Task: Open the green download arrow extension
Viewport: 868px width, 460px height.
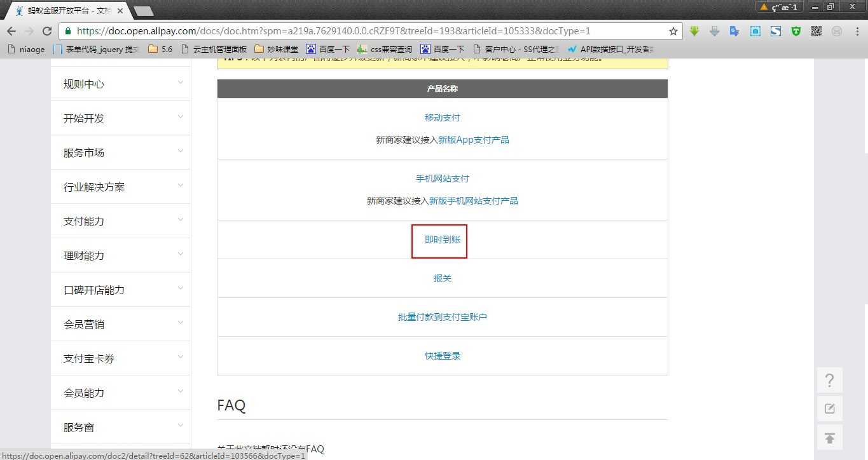Action: (x=694, y=31)
